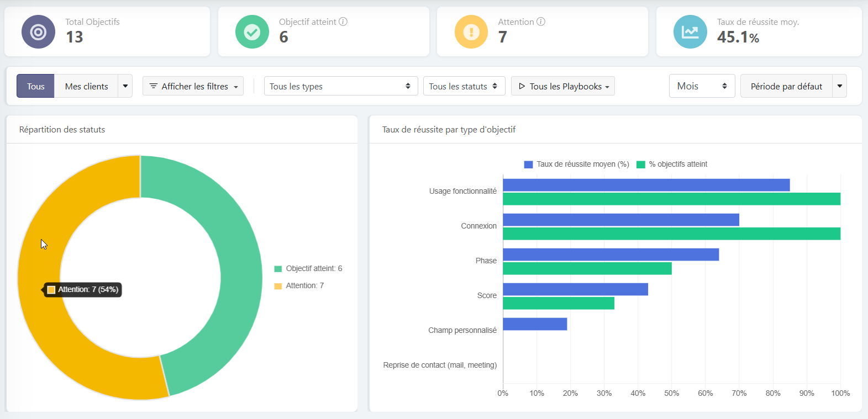Viewport: 868px width, 419px height.
Task: Select the Tous tab
Action: [35, 86]
